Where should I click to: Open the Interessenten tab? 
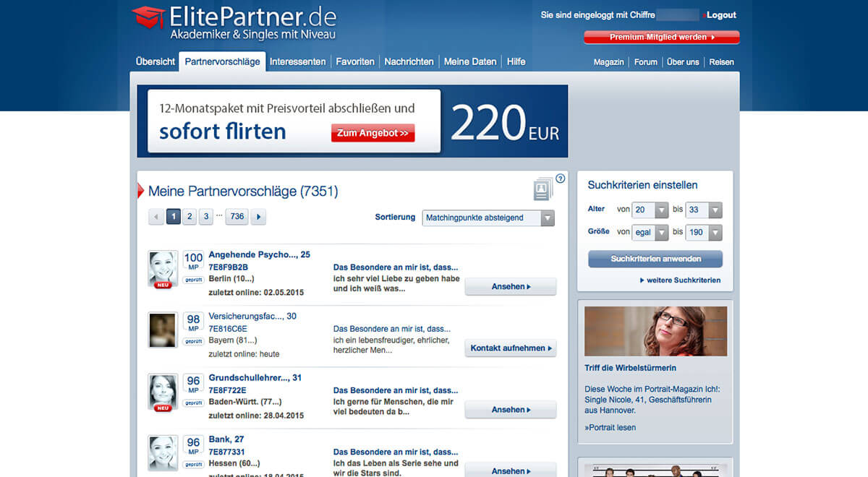[297, 62]
